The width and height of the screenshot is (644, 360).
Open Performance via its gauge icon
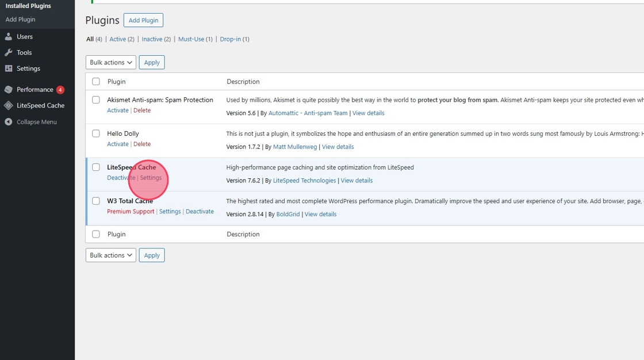pos(9,90)
